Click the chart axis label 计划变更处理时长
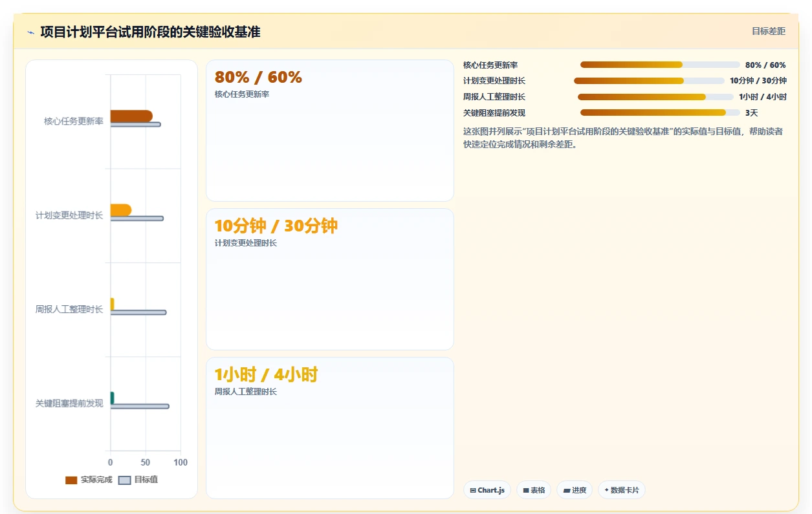 pyautogui.click(x=69, y=215)
